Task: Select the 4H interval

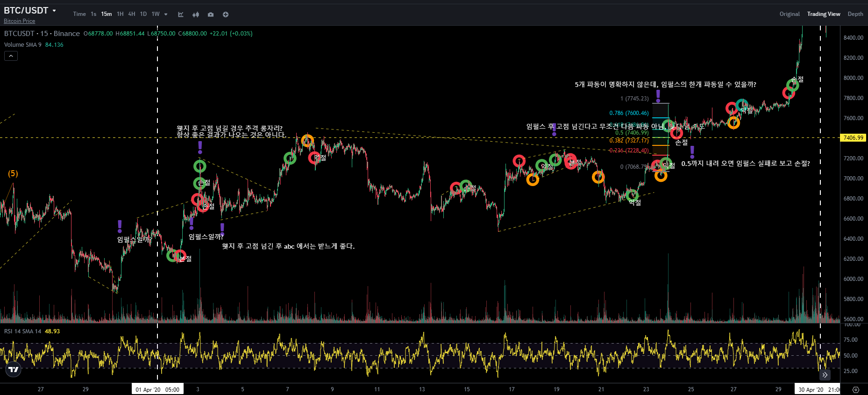Action: click(x=132, y=14)
